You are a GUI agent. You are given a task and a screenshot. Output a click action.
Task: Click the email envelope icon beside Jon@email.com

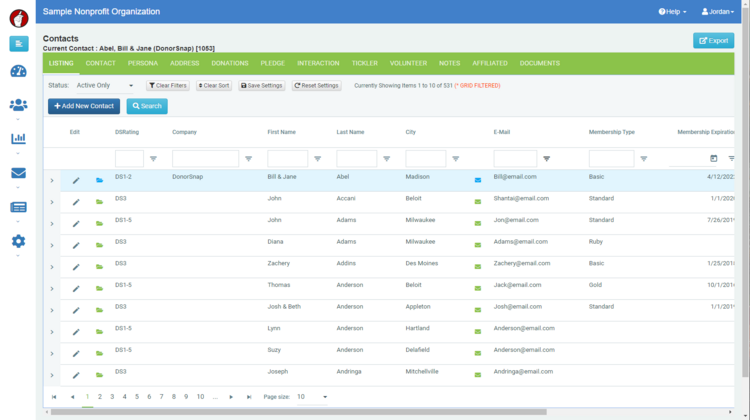pyautogui.click(x=477, y=223)
